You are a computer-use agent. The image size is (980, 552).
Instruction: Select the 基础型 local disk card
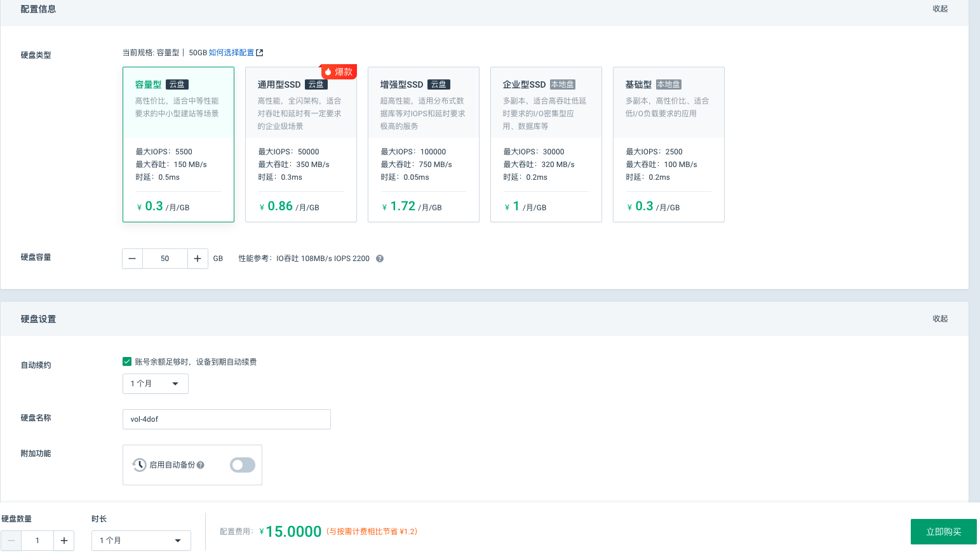click(x=669, y=144)
